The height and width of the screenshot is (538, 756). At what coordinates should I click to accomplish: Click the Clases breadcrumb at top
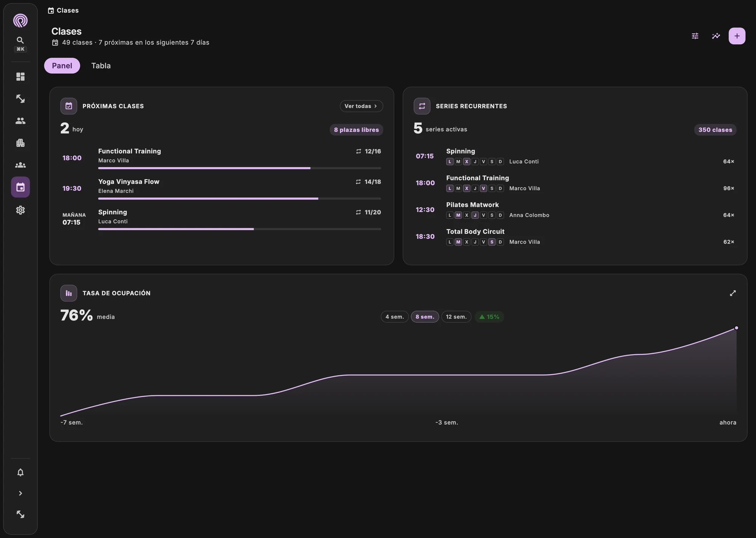coord(64,11)
